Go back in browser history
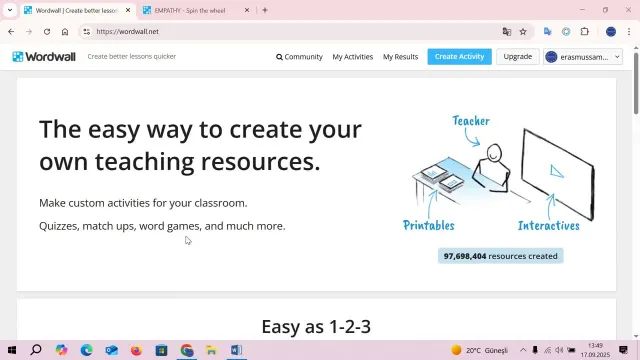 coord(11,31)
